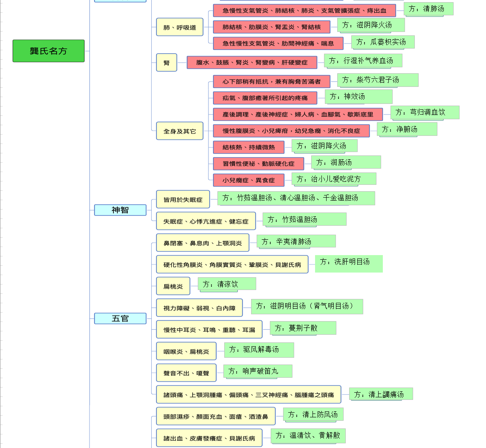Viewport: 486px width, 448px height.
Task: Click 諸頭痛、上顎洞腫瘍 node
Action: [249, 394]
